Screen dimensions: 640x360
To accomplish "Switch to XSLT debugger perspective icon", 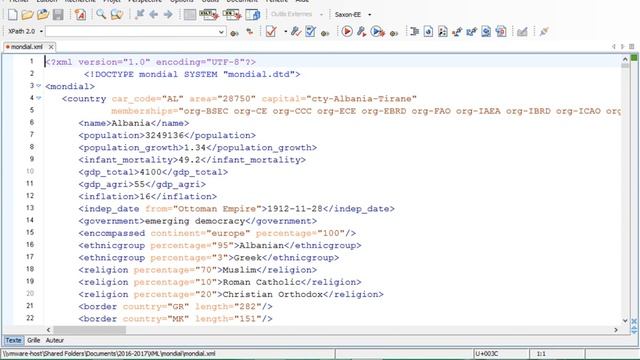I will 209,15.
